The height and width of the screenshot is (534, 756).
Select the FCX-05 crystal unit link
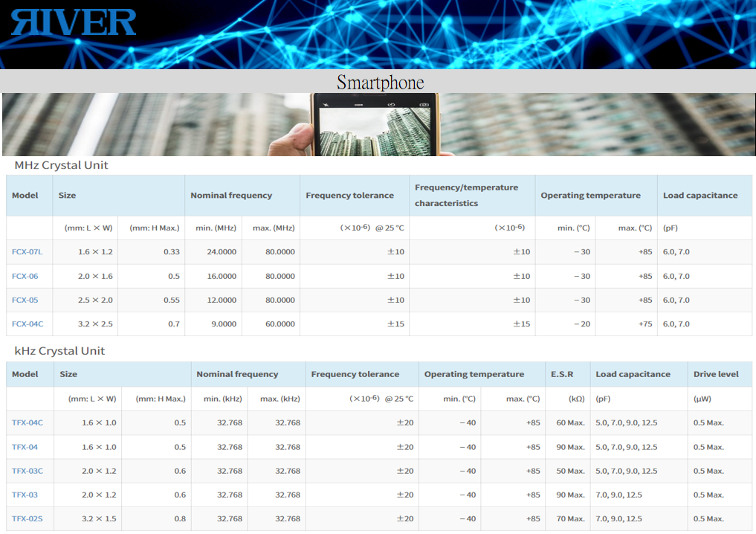click(25, 300)
